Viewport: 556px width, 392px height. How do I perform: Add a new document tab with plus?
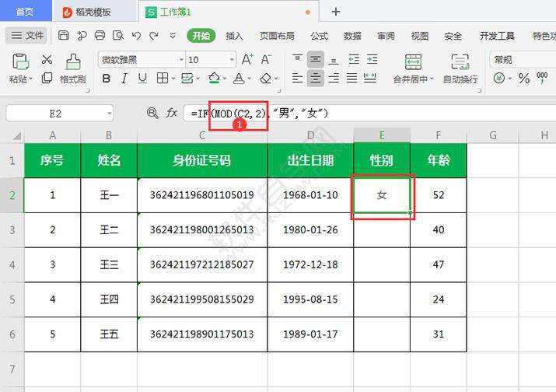tap(335, 12)
